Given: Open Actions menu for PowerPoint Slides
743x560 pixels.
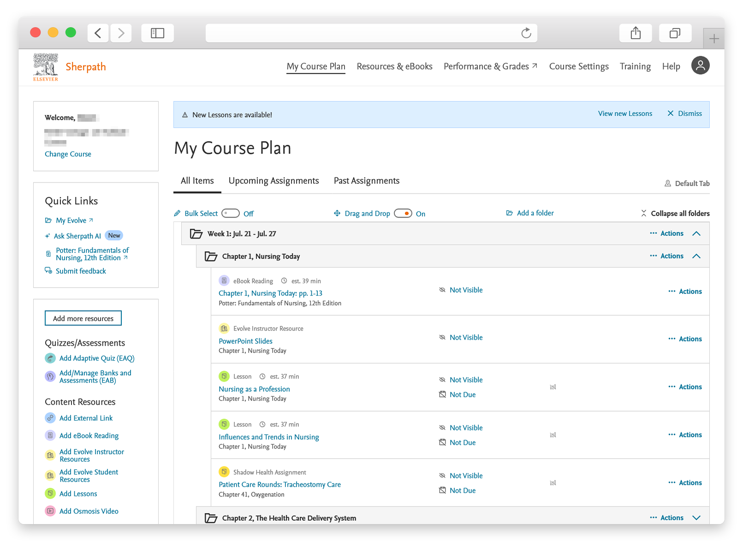Looking at the screenshot, I should (x=685, y=339).
